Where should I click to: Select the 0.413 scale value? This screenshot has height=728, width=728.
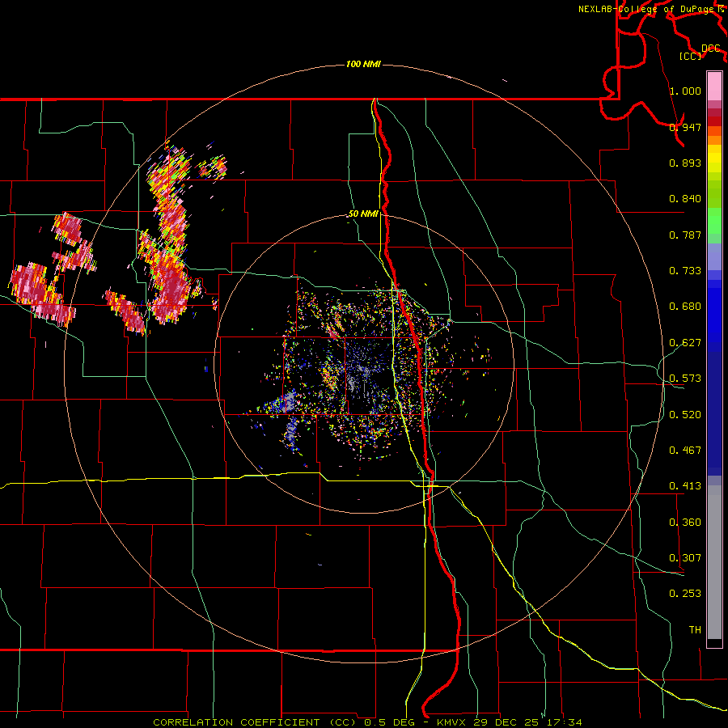point(685,486)
